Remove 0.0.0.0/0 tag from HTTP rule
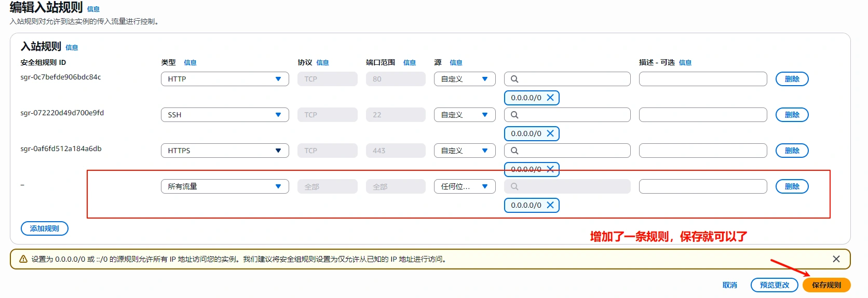 [550, 98]
